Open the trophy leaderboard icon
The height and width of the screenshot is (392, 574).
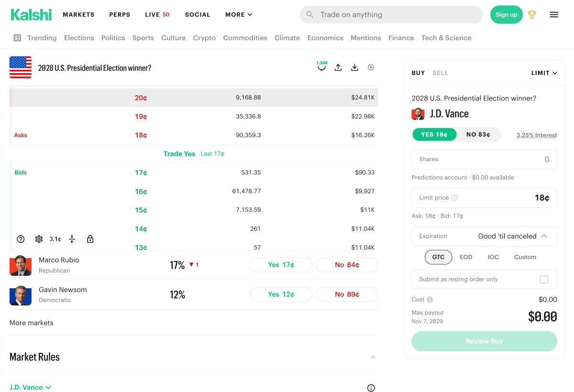pos(532,15)
